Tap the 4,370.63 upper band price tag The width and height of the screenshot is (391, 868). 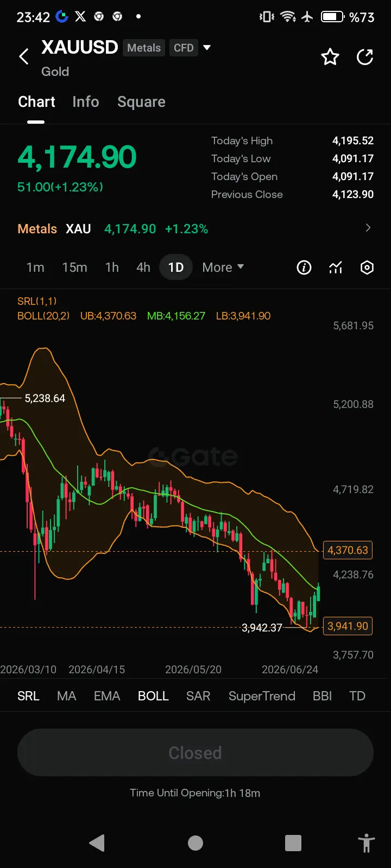point(348,550)
